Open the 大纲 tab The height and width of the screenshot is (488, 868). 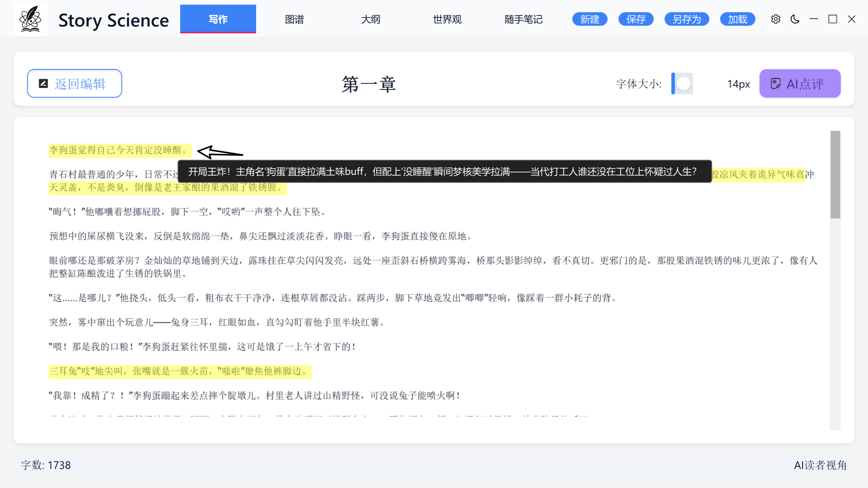pos(370,19)
